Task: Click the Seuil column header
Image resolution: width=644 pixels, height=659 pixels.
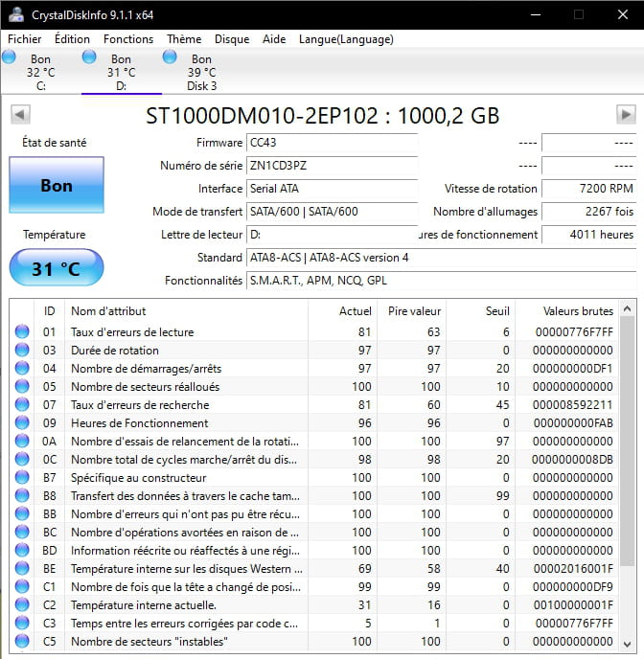Action: click(x=481, y=311)
